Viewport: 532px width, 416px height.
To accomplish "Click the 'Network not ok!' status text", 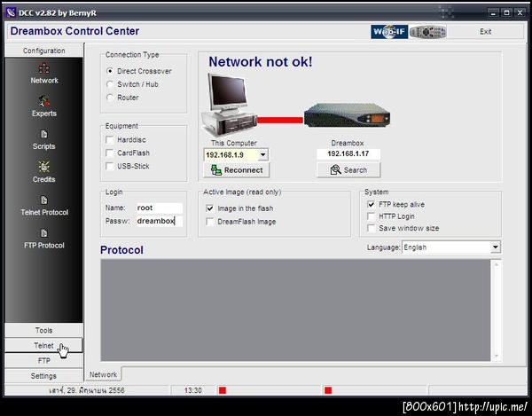I will [x=260, y=62].
